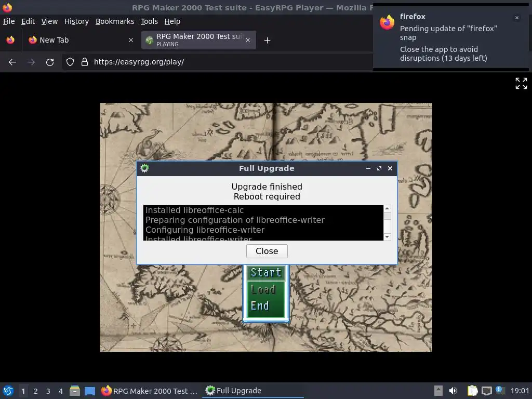This screenshot has width=532, height=399.
Task: Open the network status tray icon
Action: 486,391
